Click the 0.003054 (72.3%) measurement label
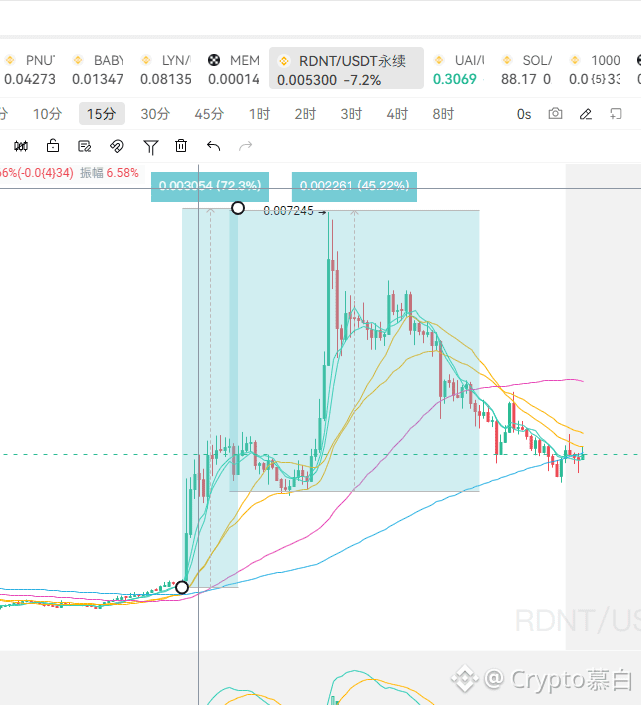The width and height of the screenshot is (641, 705). [210, 186]
